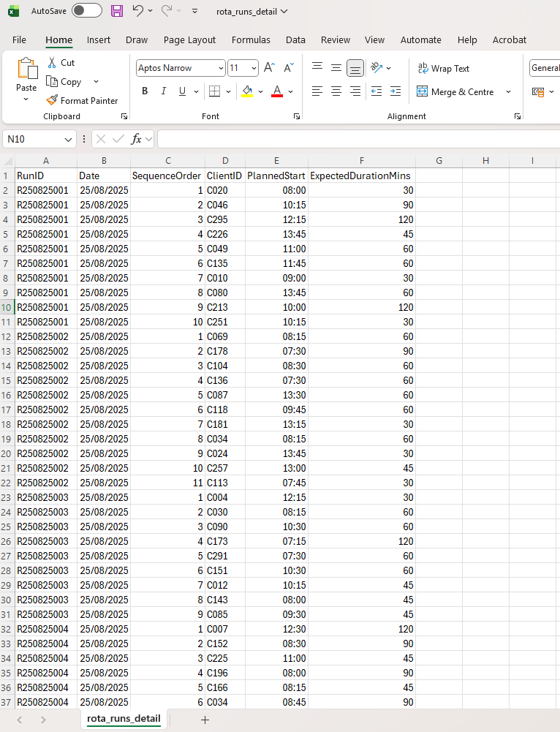Open the accounting number format icon
The width and height of the screenshot is (560, 732).
pyautogui.click(x=538, y=91)
